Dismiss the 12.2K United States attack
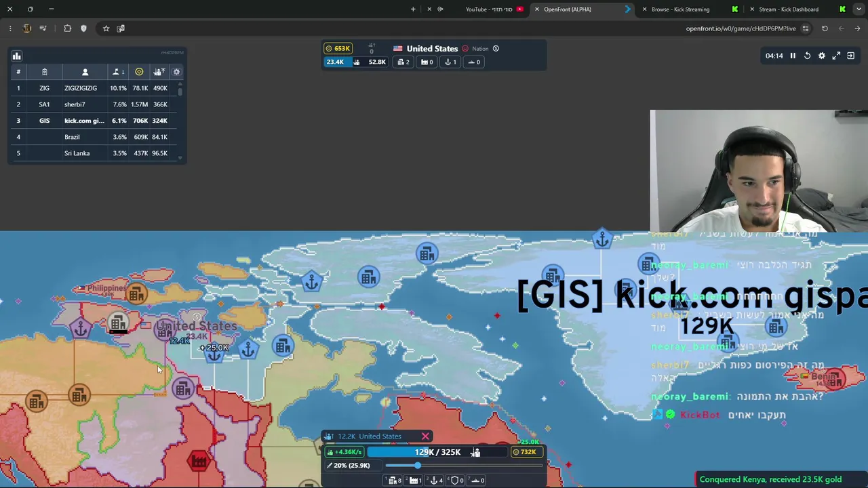The width and height of the screenshot is (868, 488). tap(425, 436)
